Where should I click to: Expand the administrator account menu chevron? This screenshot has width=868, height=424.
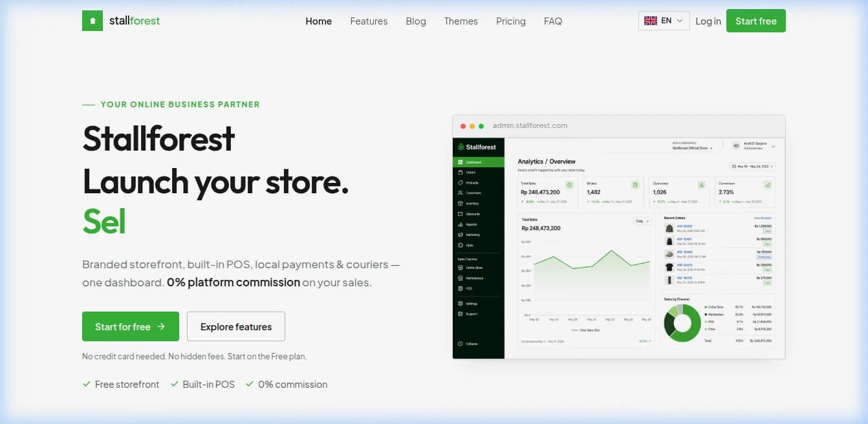click(773, 147)
